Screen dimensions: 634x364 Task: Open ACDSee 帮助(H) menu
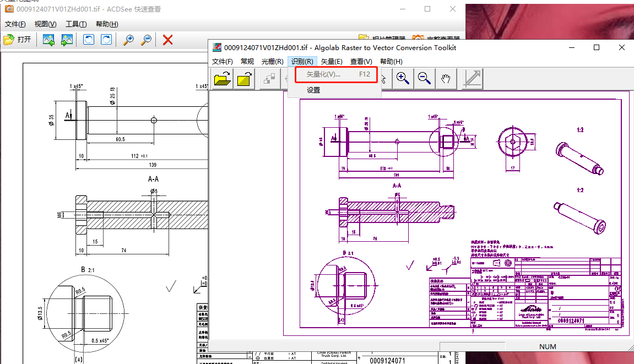(x=107, y=24)
